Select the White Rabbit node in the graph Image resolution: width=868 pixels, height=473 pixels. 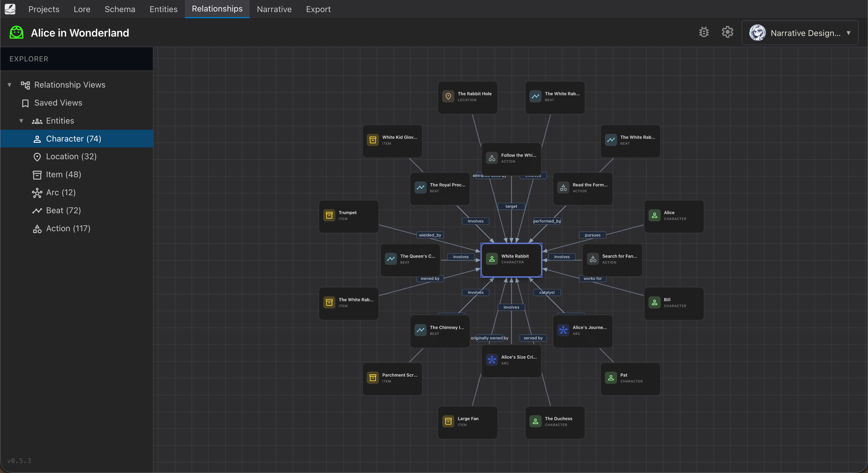[x=511, y=259]
